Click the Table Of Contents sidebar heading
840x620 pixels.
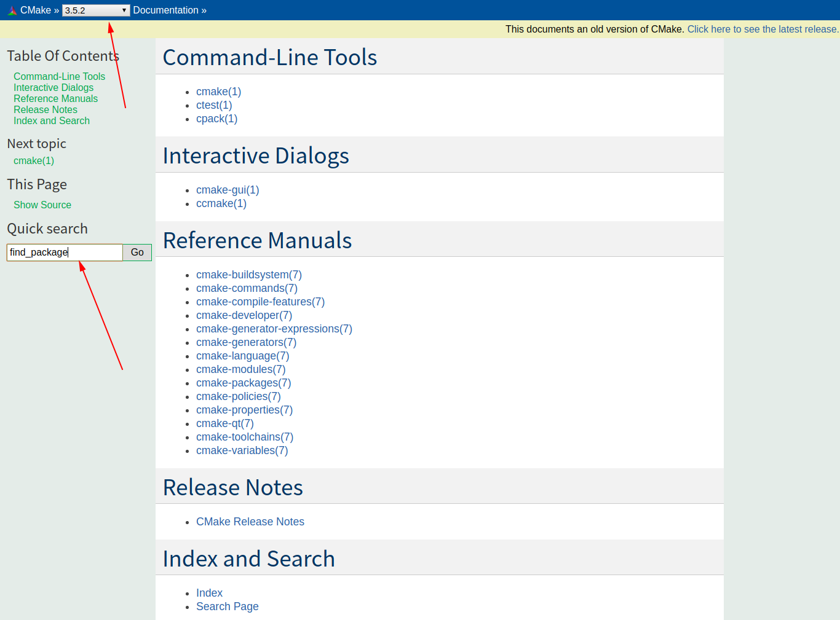click(63, 56)
